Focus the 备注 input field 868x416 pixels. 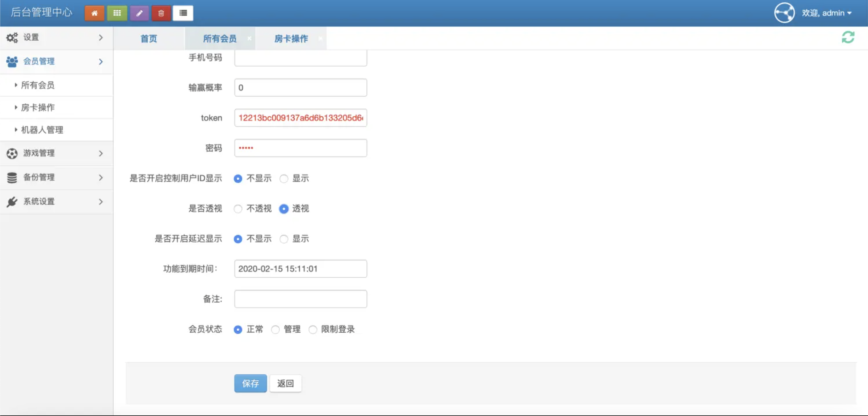pos(301,299)
